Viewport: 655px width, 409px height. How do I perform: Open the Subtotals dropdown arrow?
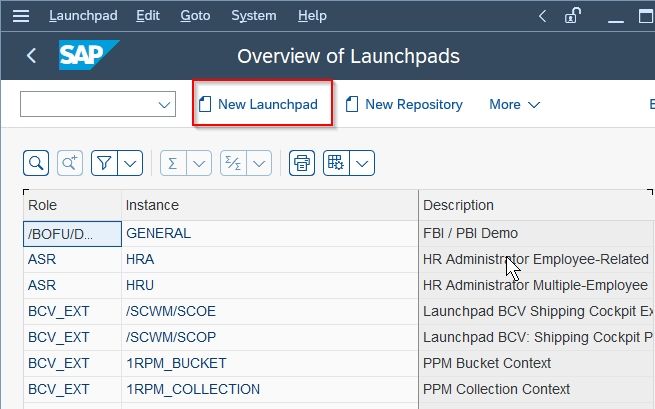(259, 163)
